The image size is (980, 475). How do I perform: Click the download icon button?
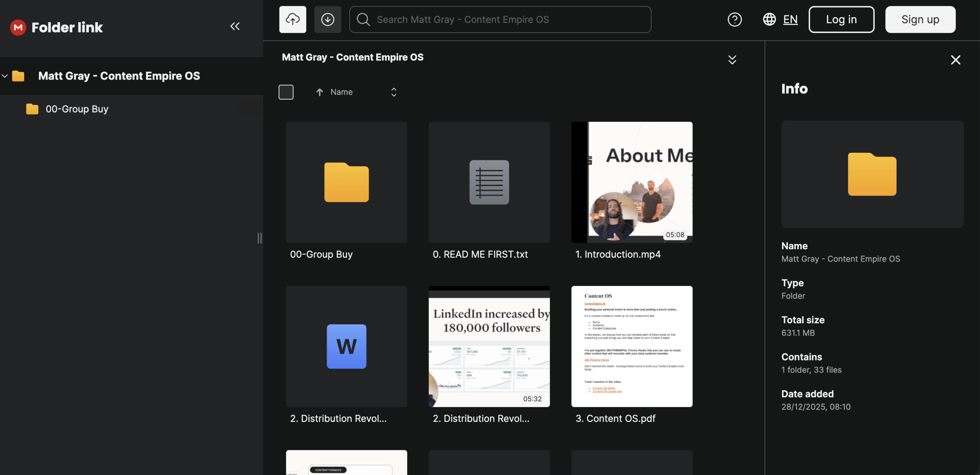point(327,20)
